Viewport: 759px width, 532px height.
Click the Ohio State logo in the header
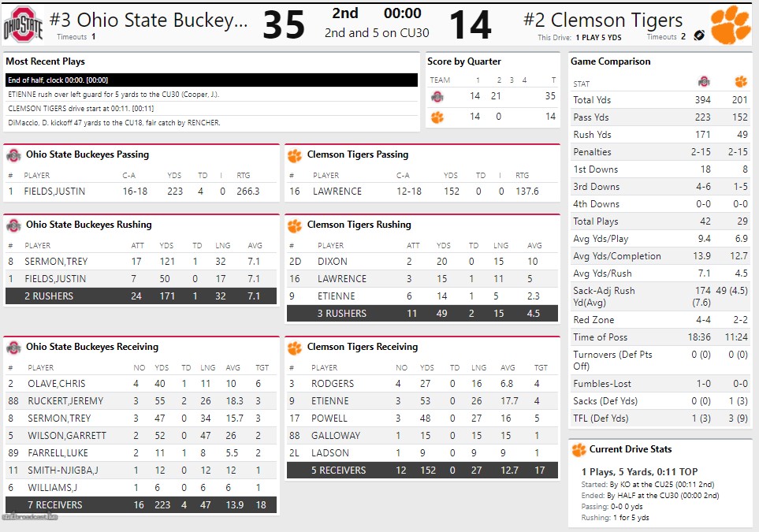tap(23, 24)
